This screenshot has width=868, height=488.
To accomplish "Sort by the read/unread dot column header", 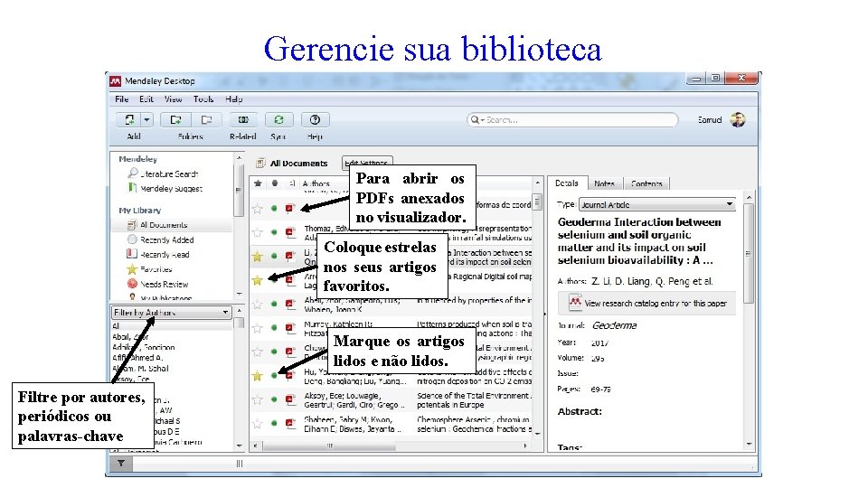I will [x=275, y=183].
